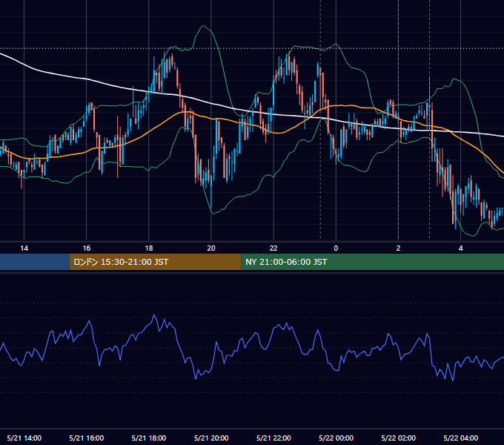Image resolution: width=504 pixels, height=445 pixels.
Task: Click the 14 hour axis label
Action: click(24, 248)
